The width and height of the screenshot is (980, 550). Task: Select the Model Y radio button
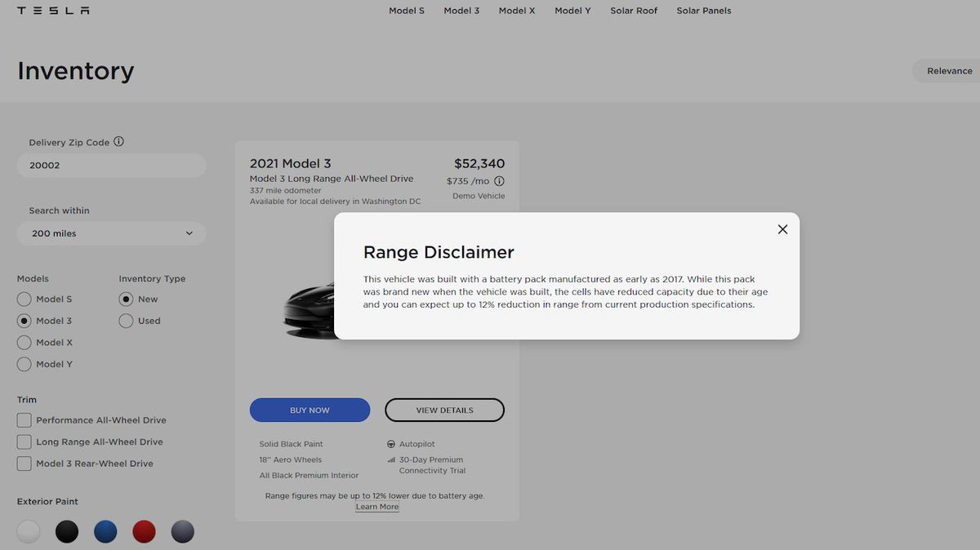click(x=24, y=364)
